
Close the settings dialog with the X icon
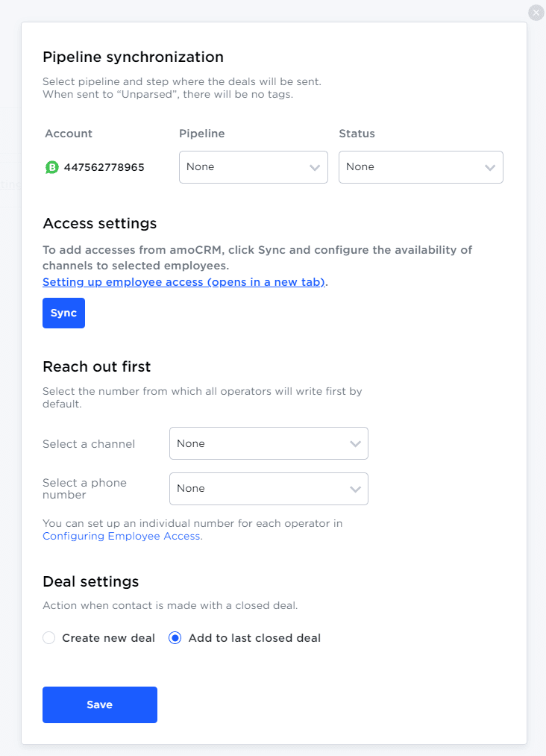pos(536,13)
